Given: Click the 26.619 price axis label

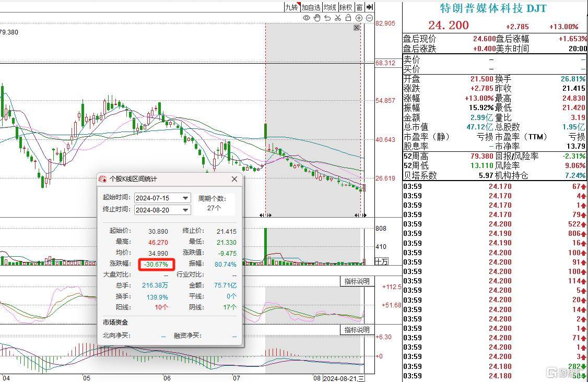Looking at the screenshot, I should (x=385, y=178).
